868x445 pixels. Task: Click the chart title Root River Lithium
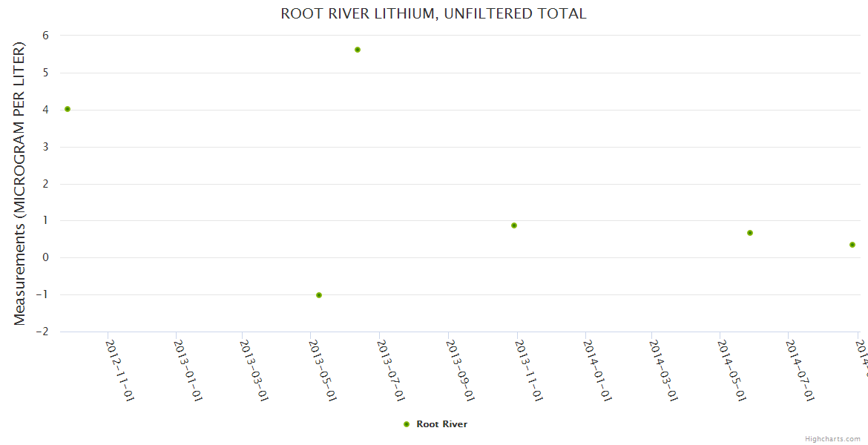pyautogui.click(x=433, y=13)
